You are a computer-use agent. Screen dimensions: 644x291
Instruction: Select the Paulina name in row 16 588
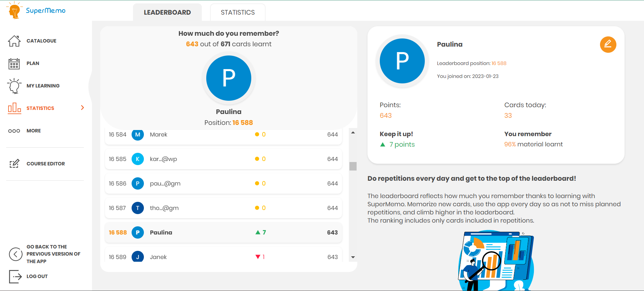(x=161, y=232)
